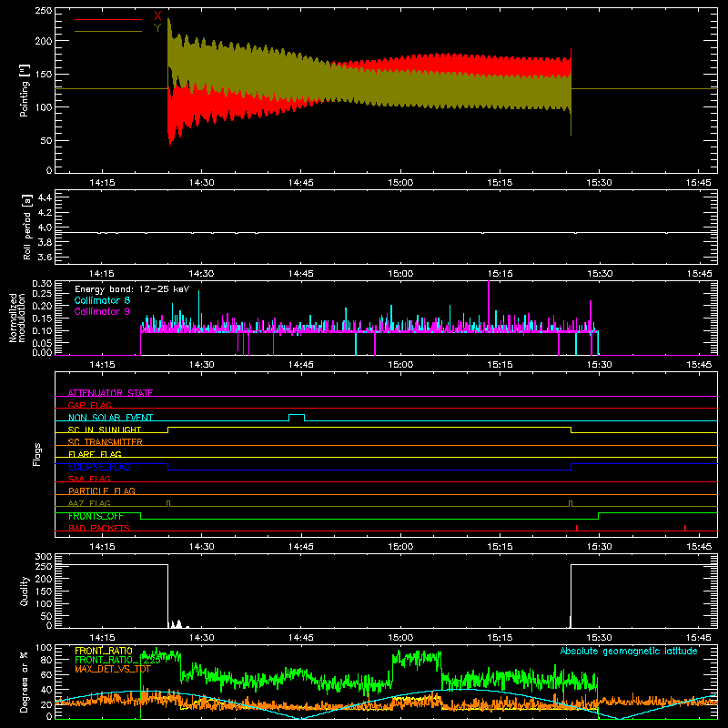Click the BAD_PACKETS spike near 15:43
Viewport: 728px width, 728px height.
tap(685, 528)
